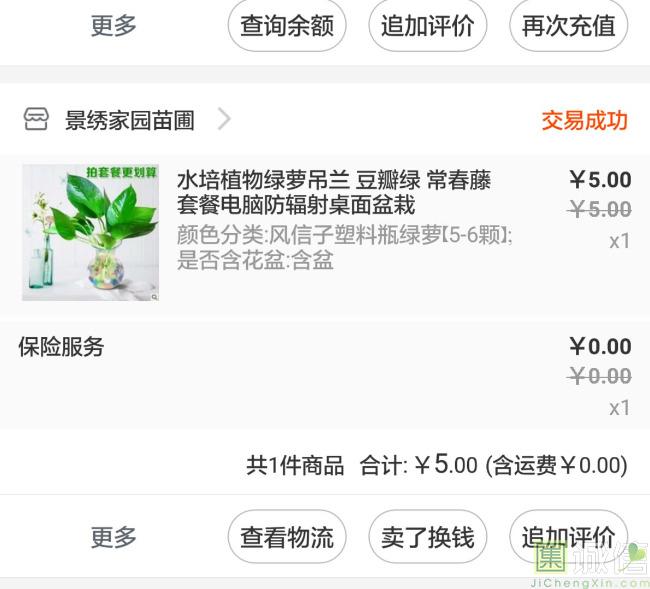Tap 再次充值 button
The width and height of the screenshot is (650, 589).
(x=569, y=26)
